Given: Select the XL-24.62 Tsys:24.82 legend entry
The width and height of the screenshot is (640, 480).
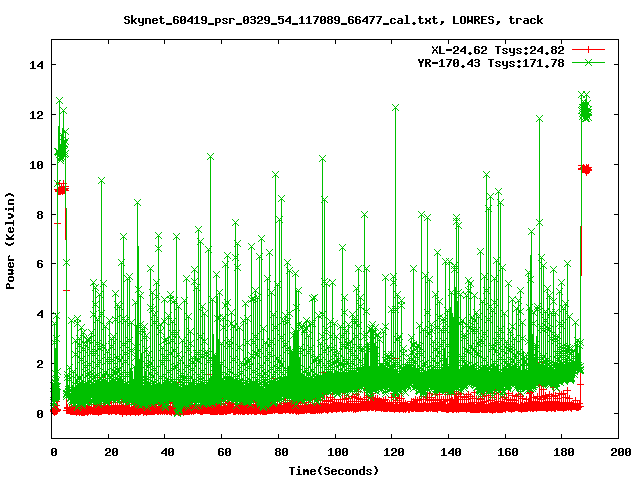Looking at the screenshot, I should [x=498, y=50].
